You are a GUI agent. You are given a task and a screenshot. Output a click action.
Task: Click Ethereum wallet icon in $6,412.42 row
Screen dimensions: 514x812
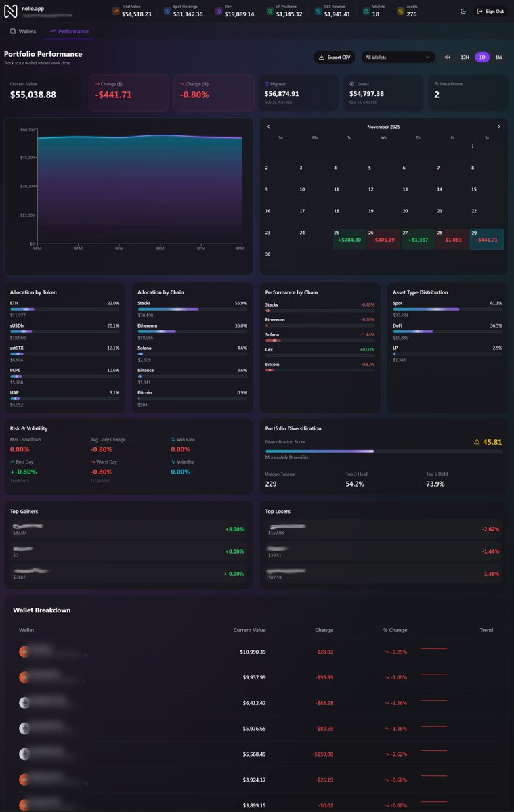coord(24,703)
